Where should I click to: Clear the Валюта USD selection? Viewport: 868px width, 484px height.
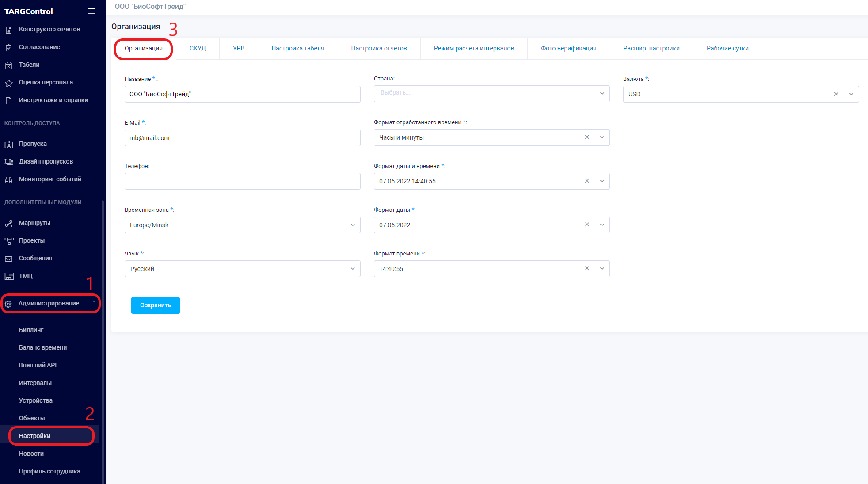coord(836,94)
